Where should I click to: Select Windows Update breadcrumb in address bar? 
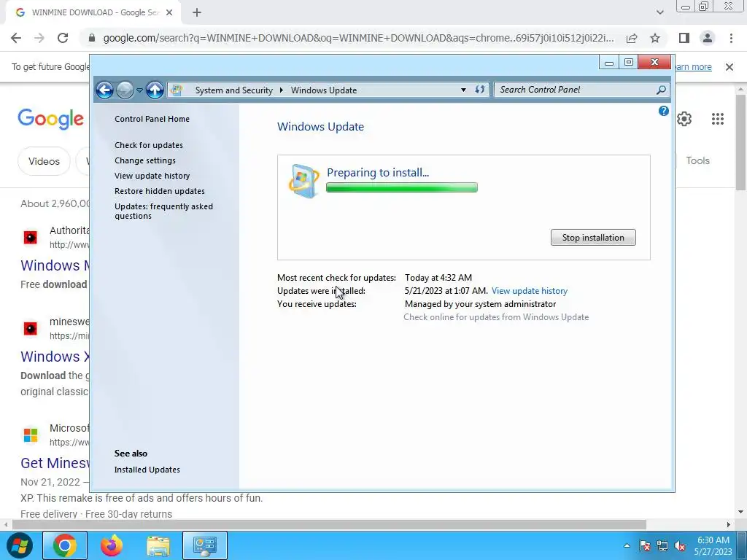[323, 90]
